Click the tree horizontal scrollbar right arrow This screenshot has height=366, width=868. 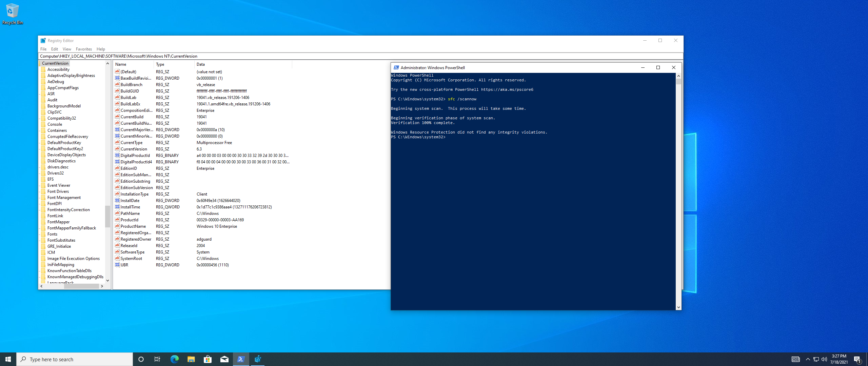[102, 286]
